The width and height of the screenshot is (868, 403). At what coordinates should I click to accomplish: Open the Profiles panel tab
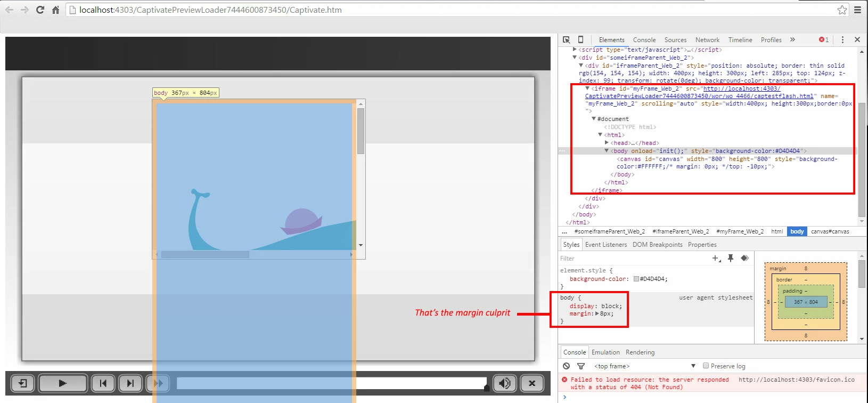pyautogui.click(x=771, y=40)
